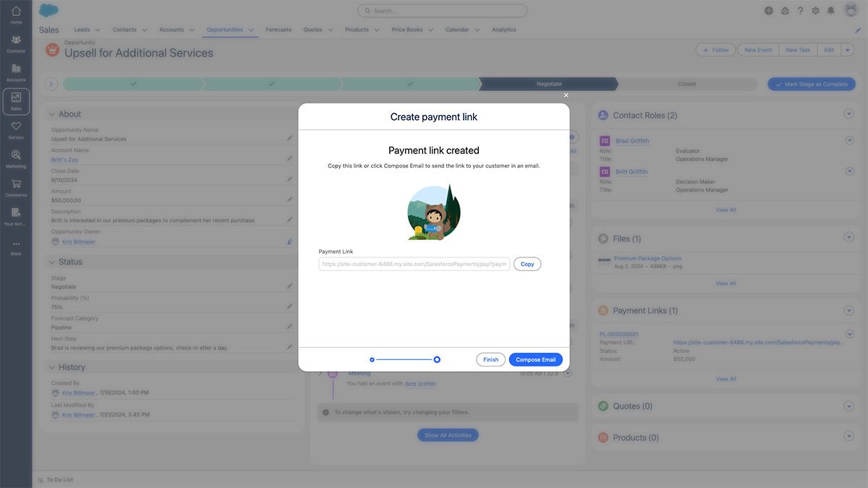Open the dropdown arrow next to Edit
This screenshot has width=868, height=488.
point(847,50)
